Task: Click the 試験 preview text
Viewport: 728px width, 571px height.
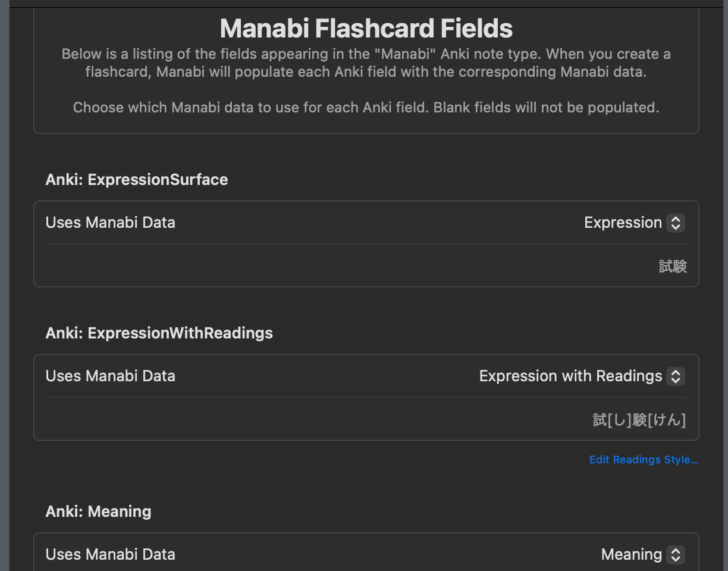Action: tap(673, 266)
